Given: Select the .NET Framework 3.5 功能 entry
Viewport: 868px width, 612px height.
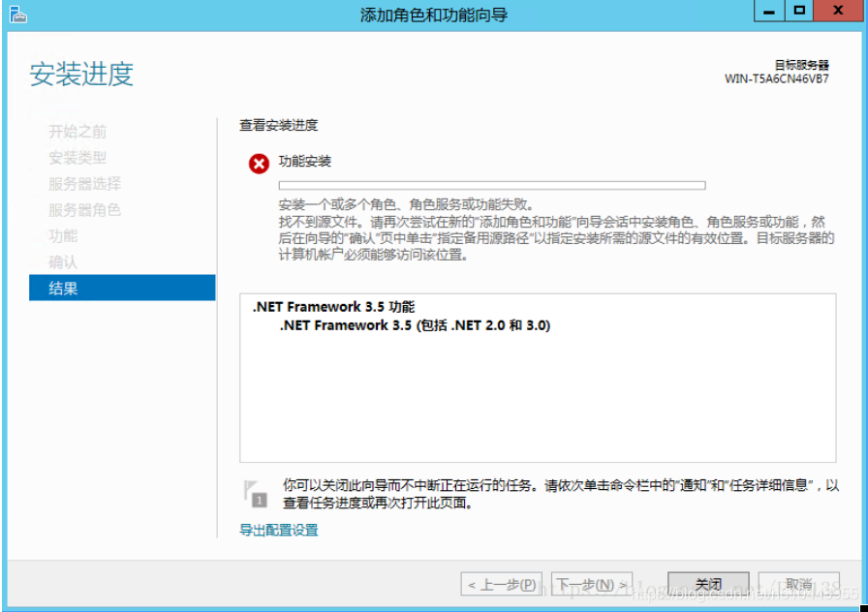Looking at the screenshot, I should (x=333, y=307).
